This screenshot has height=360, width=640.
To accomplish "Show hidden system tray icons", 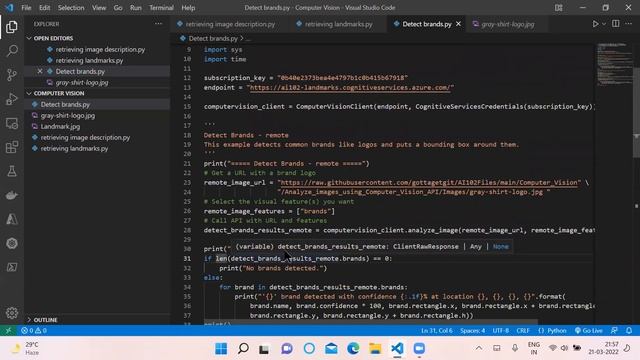I will (479, 348).
